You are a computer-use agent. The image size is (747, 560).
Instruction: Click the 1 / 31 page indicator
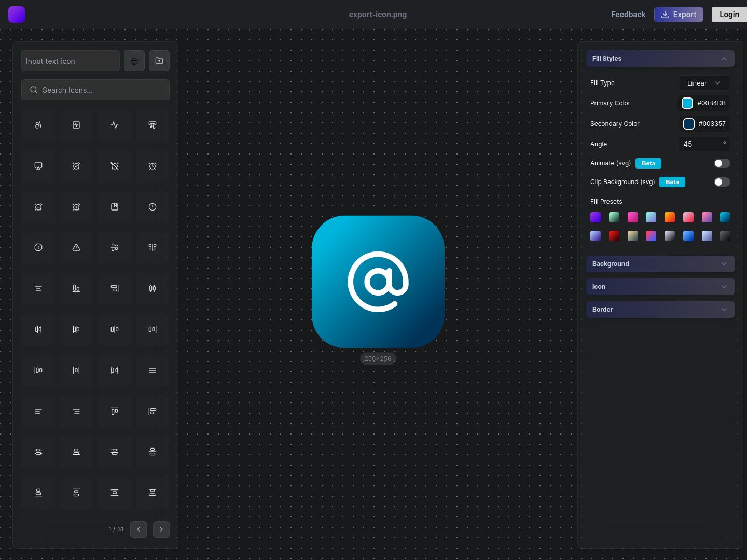(x=116, y=529)
